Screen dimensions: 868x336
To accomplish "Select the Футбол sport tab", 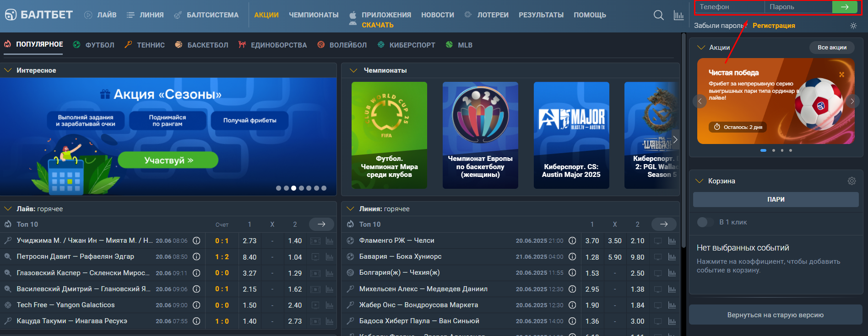I will point(94,45).
